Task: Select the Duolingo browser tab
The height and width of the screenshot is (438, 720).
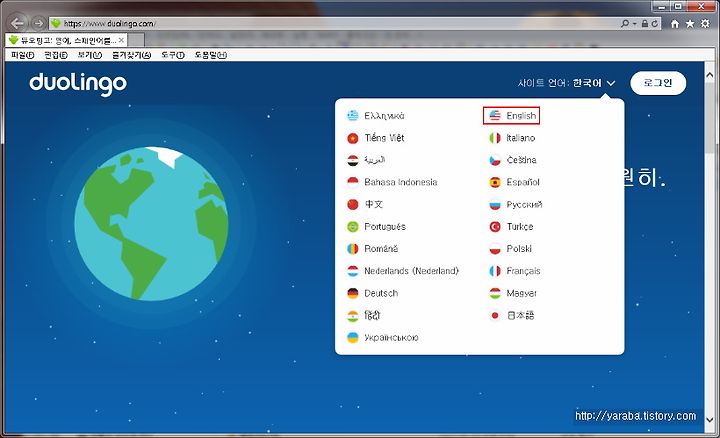Action: pos(66,40)
